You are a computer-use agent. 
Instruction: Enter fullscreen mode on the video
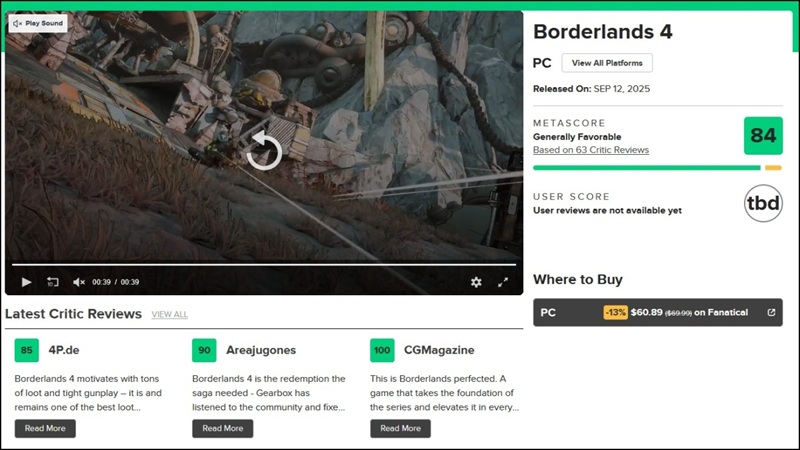click(x=503, y=282)
